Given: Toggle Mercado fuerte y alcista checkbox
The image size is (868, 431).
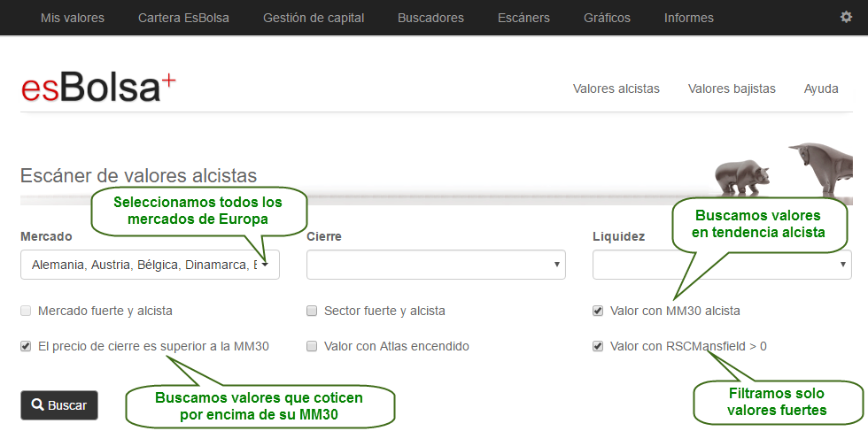Looking at the screenshot, I should [26, 311].
